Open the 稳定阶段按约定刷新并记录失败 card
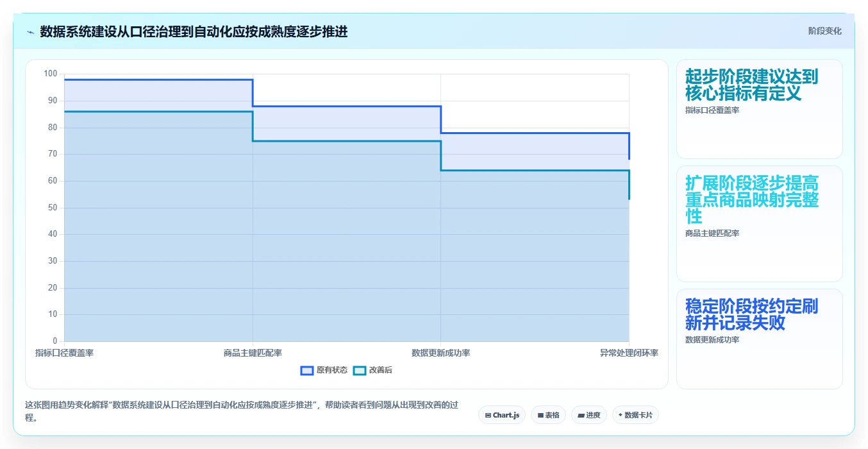This screenshot has width=868, height=449. (x=760, y=339)
